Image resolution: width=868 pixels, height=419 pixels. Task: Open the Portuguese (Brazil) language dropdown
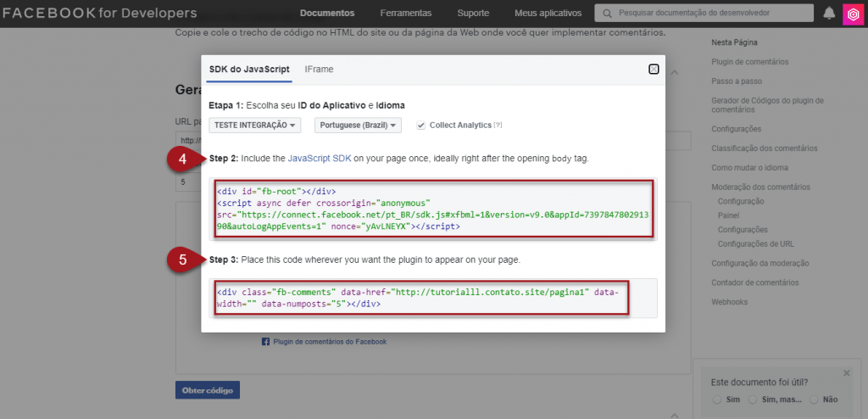click(357, 126)
